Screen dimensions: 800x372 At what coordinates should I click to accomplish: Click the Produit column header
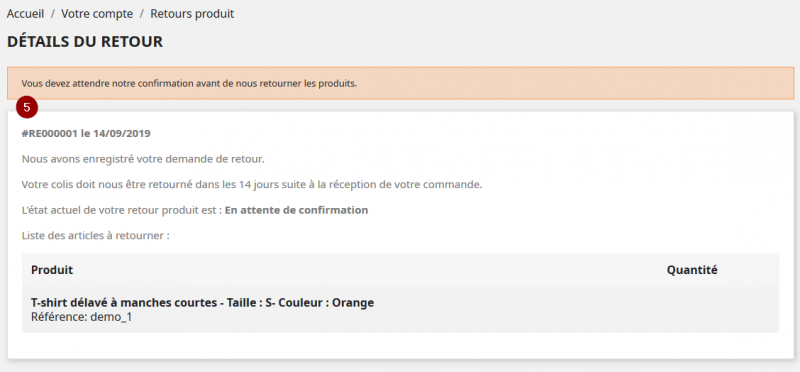pos(52,270)
